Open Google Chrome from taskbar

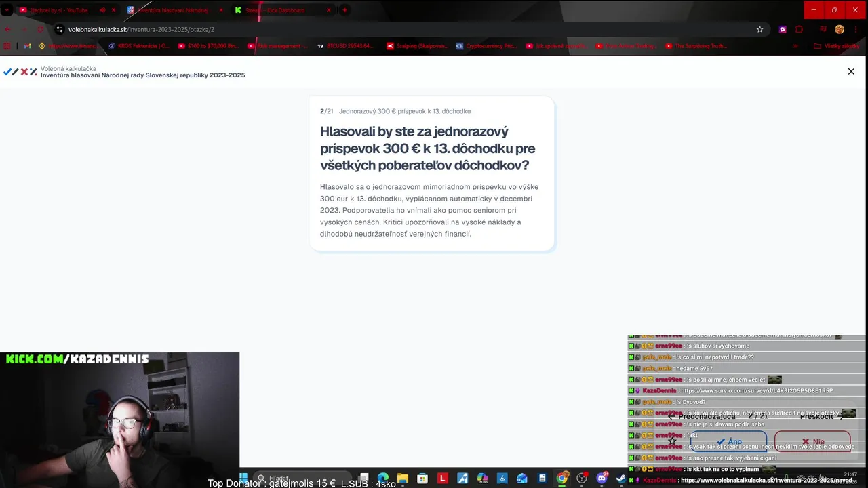pyautogui.click(x=562, y=478)
